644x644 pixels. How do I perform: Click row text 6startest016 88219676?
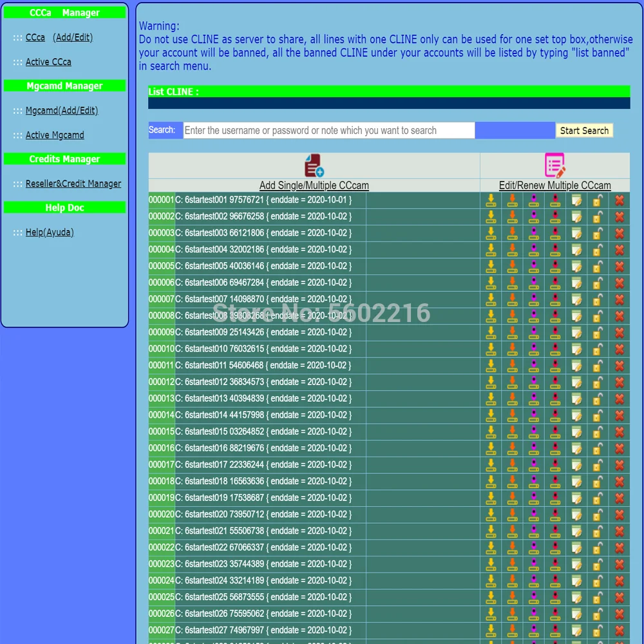pyautogui.click(x=224, y=448)
